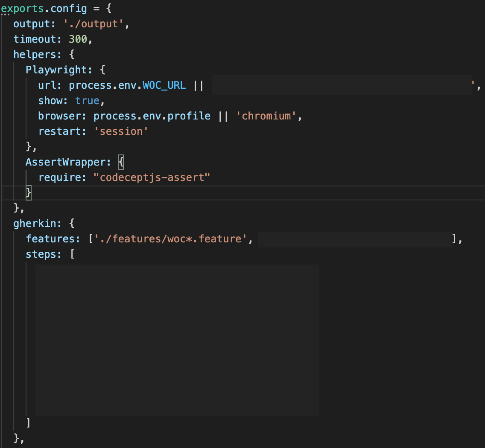
Task: Select the './output' string value
Action: pyautogui.click(x=93, y=24)
